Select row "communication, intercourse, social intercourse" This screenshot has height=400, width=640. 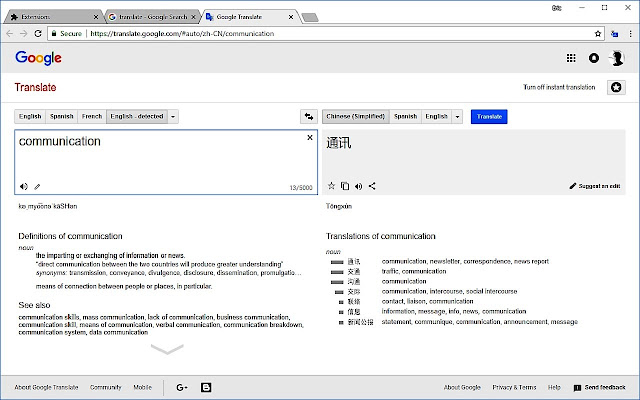pos(449,291)
